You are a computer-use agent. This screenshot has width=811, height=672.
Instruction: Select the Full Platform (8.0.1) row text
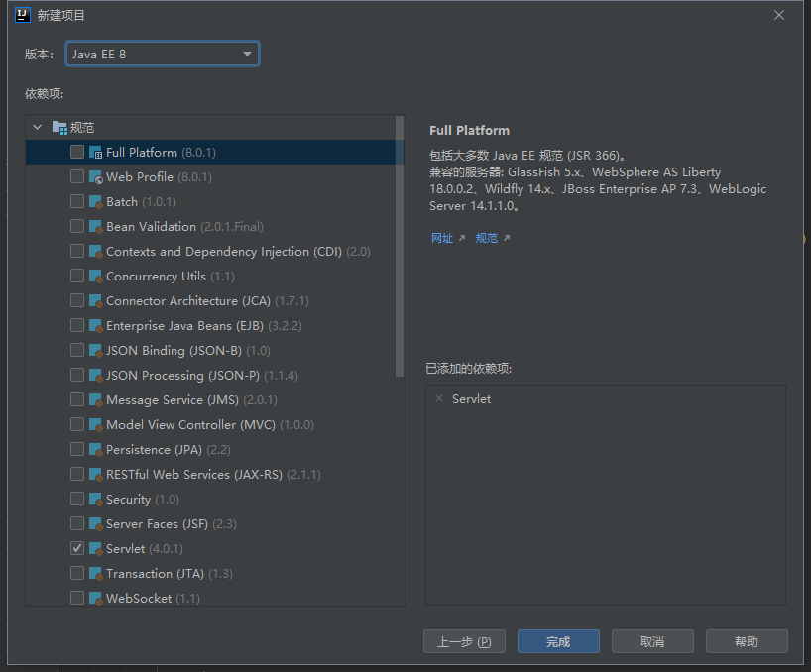point(161,153)
